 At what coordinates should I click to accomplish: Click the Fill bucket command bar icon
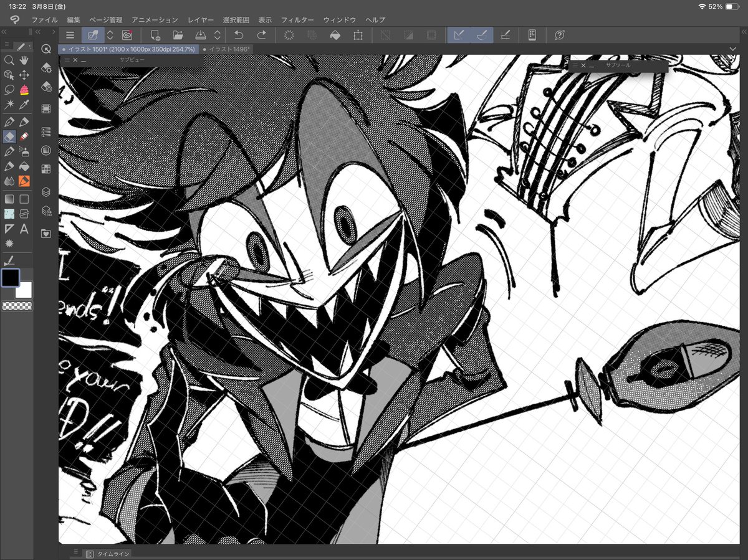335,35
